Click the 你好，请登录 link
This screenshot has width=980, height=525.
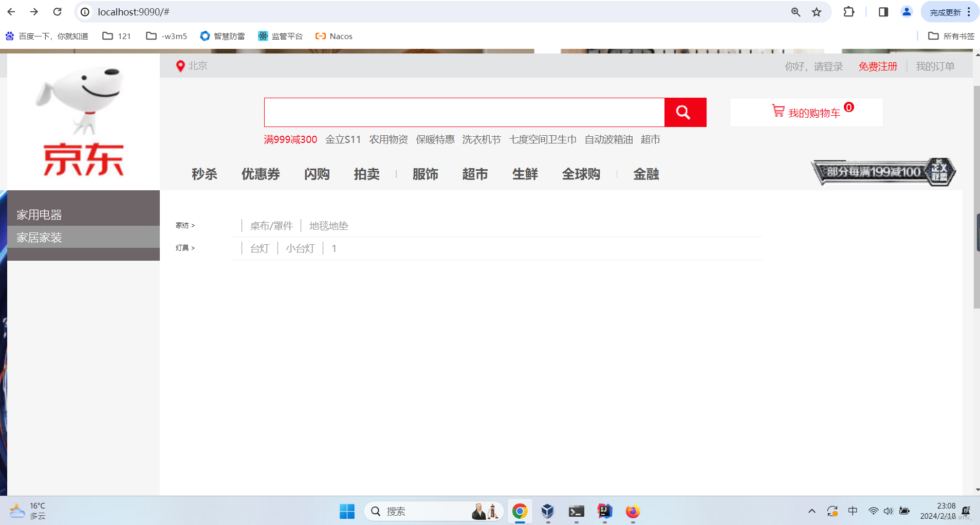(x=814, y=66)
